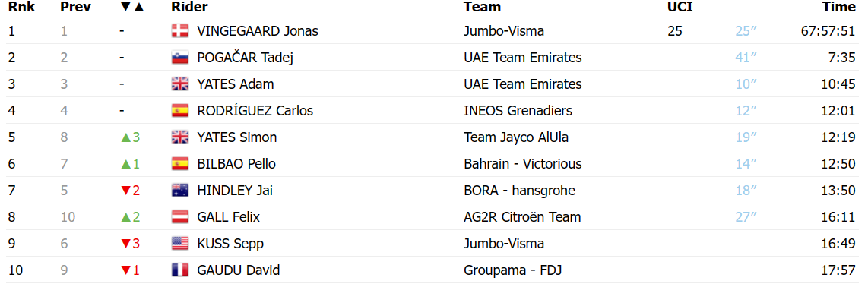Click the Rider column header
Viewport: 868px width, 287px height.
[190, 7]
